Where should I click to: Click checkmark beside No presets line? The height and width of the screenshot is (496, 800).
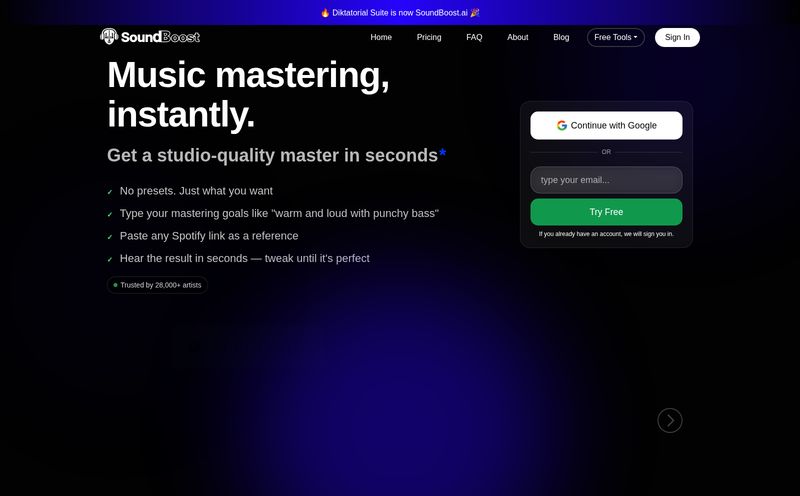(110, 192)
